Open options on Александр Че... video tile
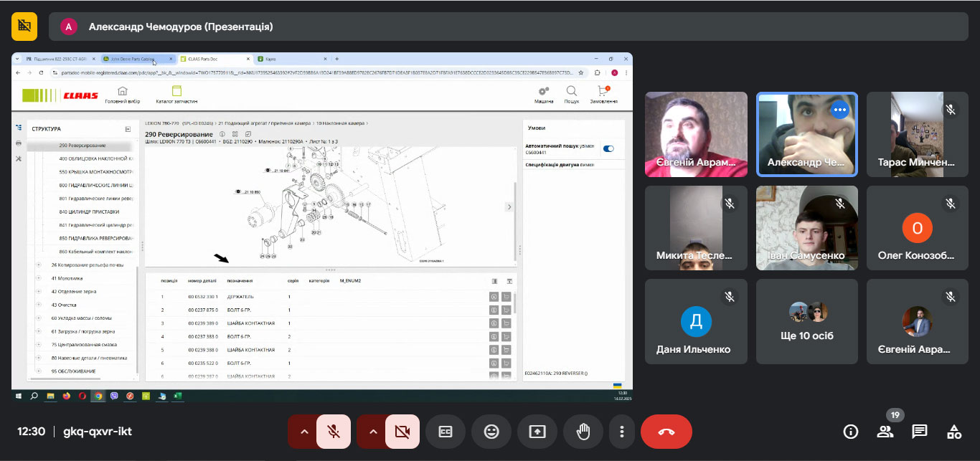 (x=840, y=110)
